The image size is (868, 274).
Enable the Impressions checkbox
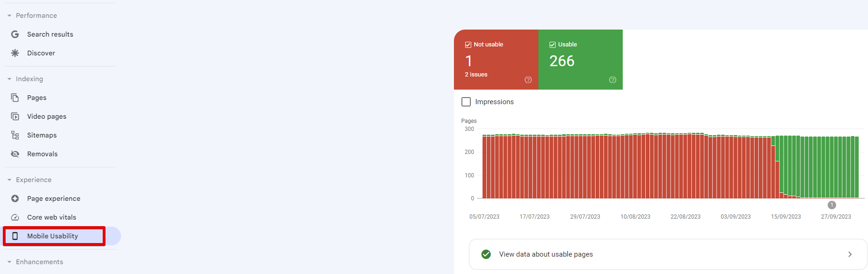(466, 102)
